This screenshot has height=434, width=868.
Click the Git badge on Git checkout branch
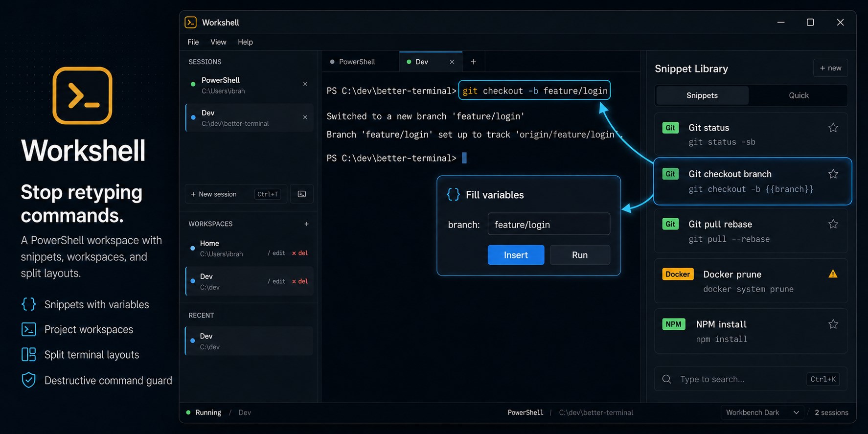point(670,174)
